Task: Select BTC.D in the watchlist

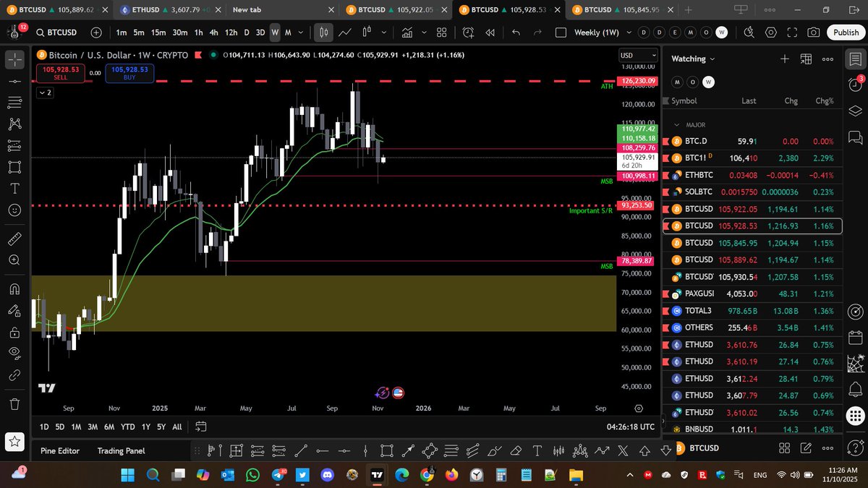Action: click(752, 142)
